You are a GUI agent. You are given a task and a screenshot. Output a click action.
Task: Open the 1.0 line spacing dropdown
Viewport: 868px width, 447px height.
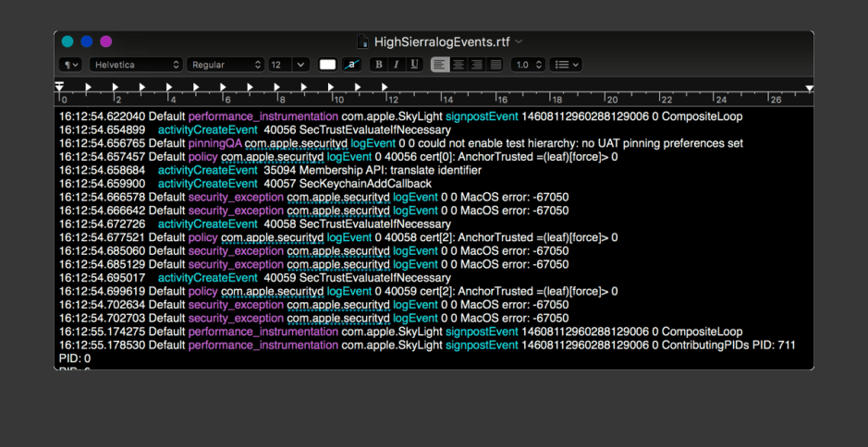click(527, 65)
